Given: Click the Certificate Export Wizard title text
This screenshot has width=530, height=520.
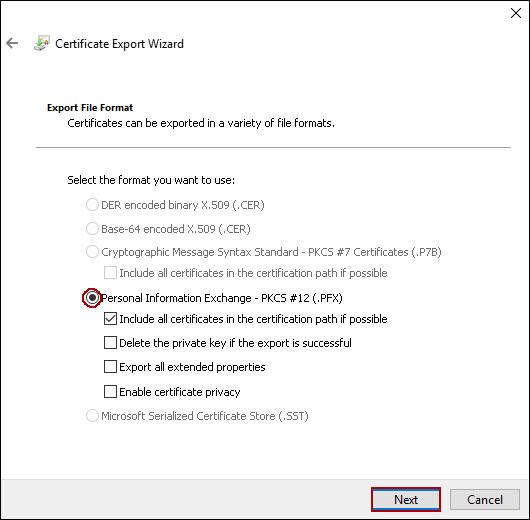Looking at the screenshot, I should click(119, 44).
